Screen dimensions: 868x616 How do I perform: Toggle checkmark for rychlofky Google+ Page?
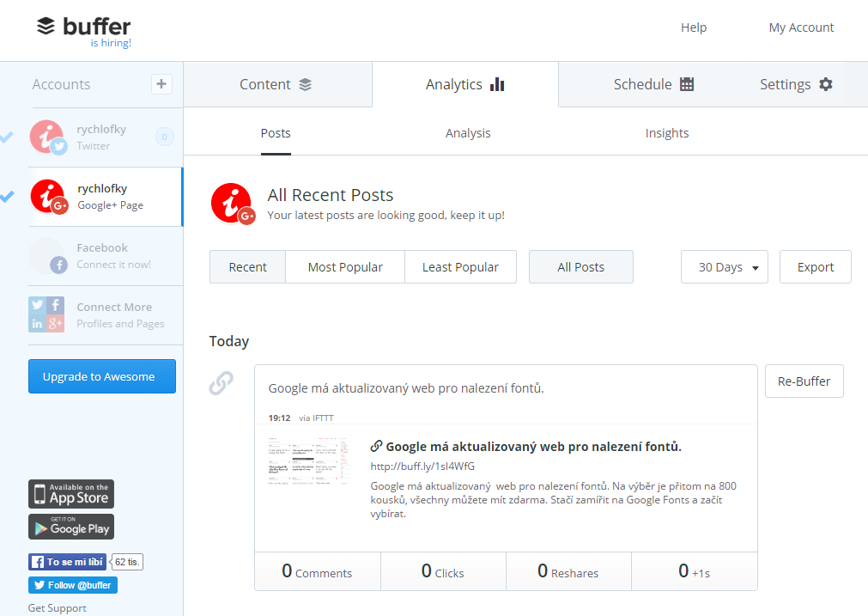[x=7, y=196]
